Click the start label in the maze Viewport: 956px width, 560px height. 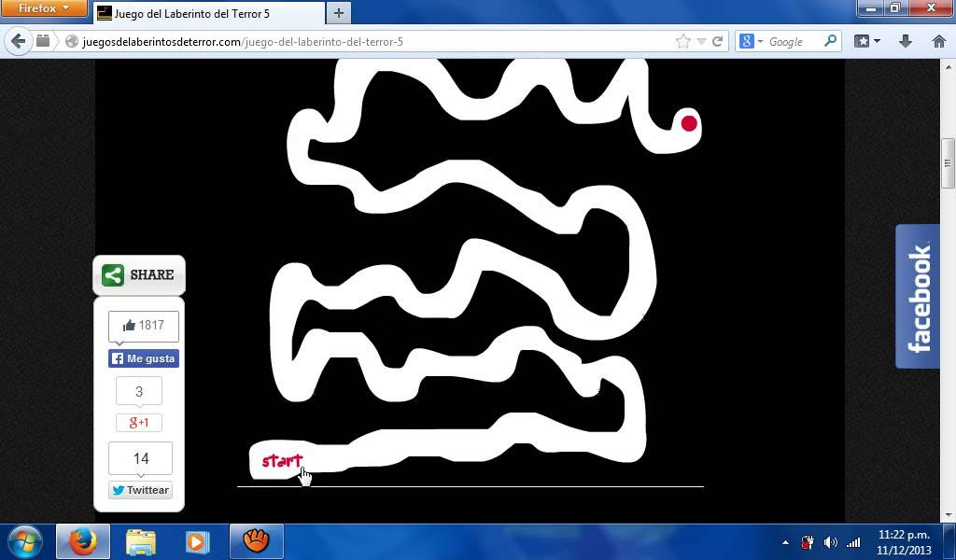point(282,461)
